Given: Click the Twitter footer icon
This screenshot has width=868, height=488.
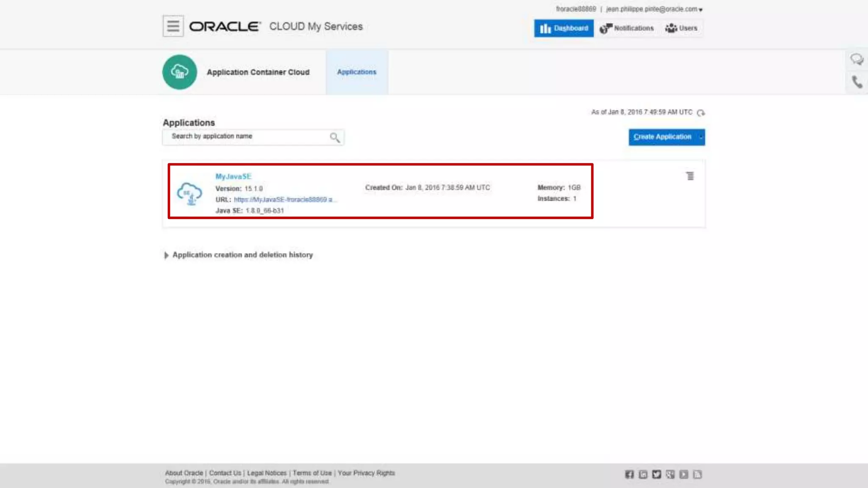Looking at the screenshot, I should pos(657,474).
